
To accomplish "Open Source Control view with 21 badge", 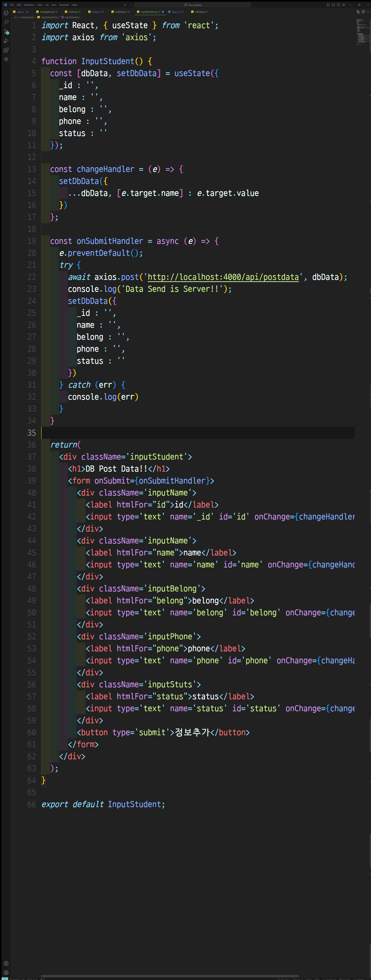I will click(6, 32).
